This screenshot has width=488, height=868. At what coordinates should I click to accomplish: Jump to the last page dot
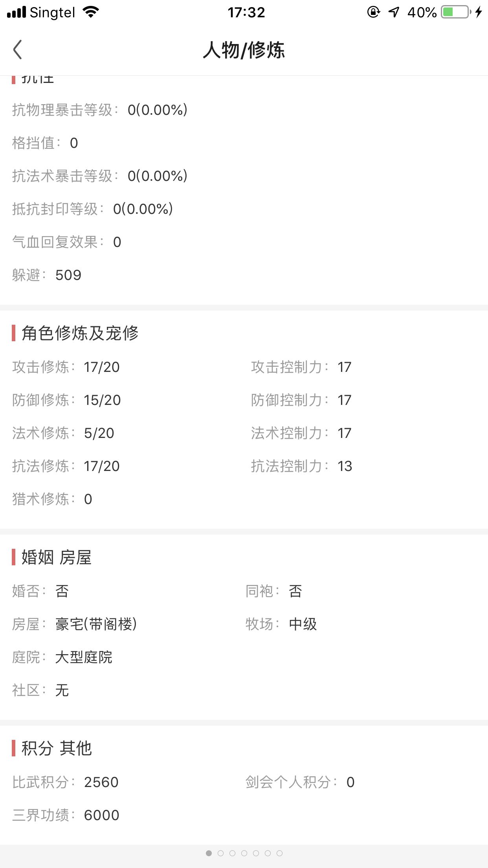[x=279, y=853]
